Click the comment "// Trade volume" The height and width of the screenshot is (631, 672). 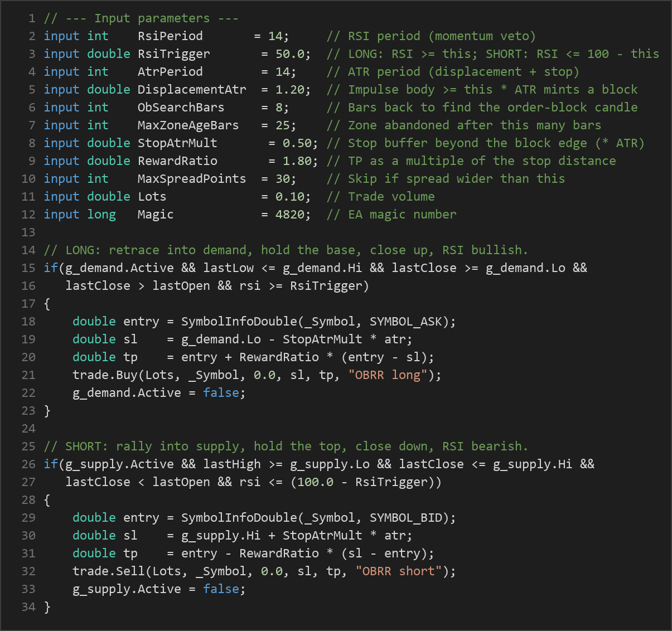(380, 197)
